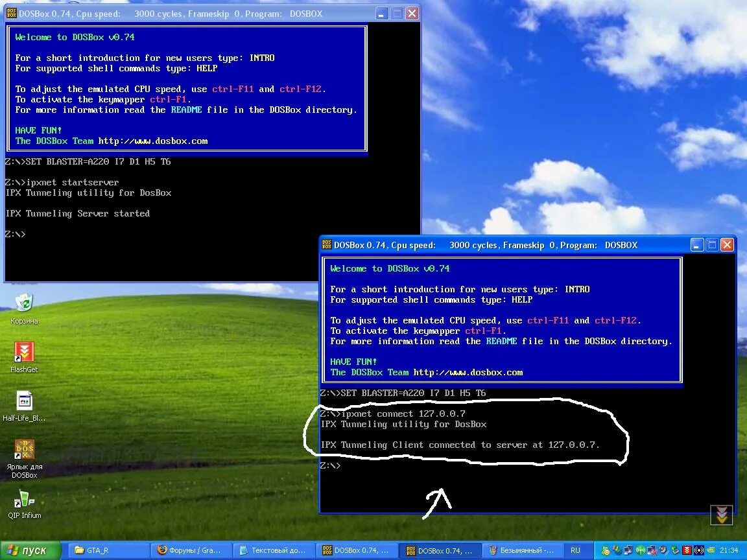Switch to Безымянный taskbar button
The width and height of the screenshot is (747, 560).
(x=521, y=550)
